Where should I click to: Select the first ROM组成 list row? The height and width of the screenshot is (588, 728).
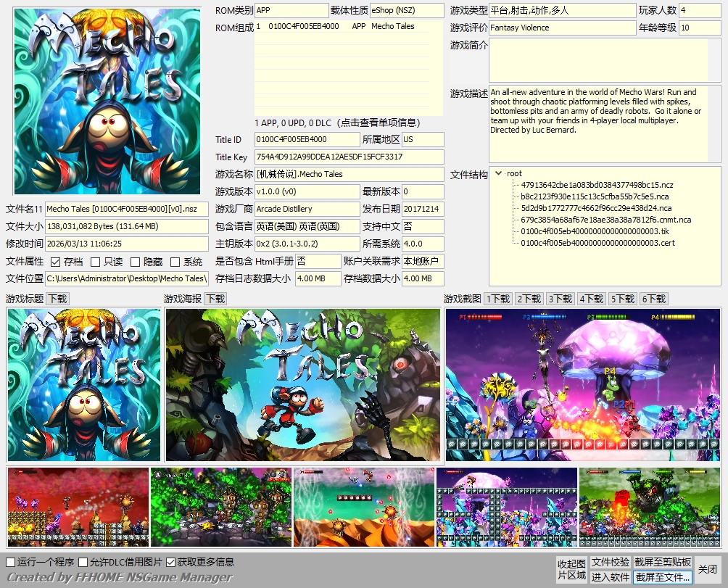[348, 26]
